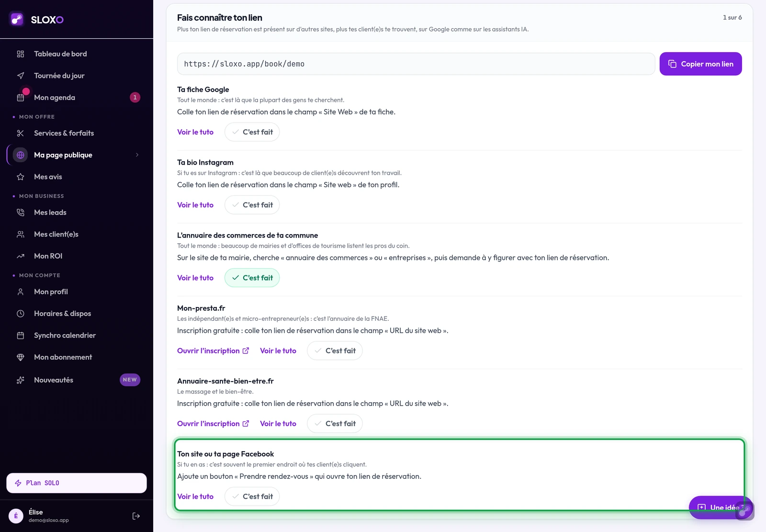Select the Ma page publique globe icon
Image resolution: width=766 pixels, height=532 pixels.
[21, 155]
